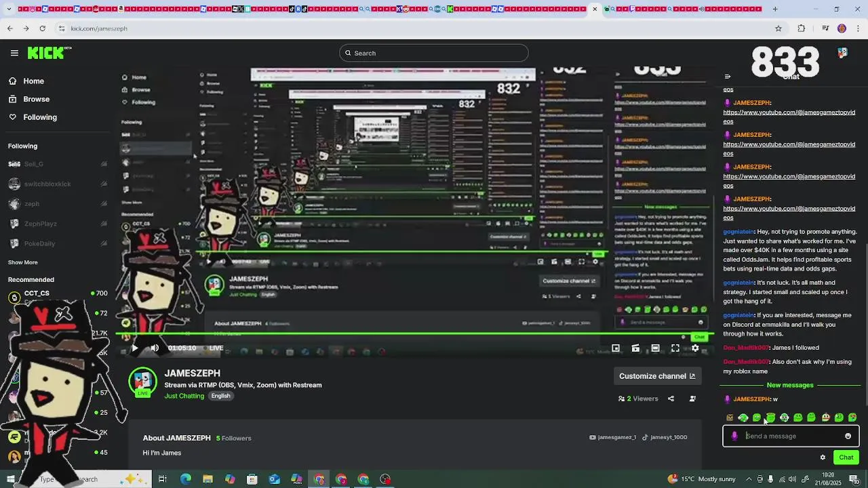Insert the last emote in quick bar
Screen dimensions: 868x488
pyautogui.click(x=852, y=418)
